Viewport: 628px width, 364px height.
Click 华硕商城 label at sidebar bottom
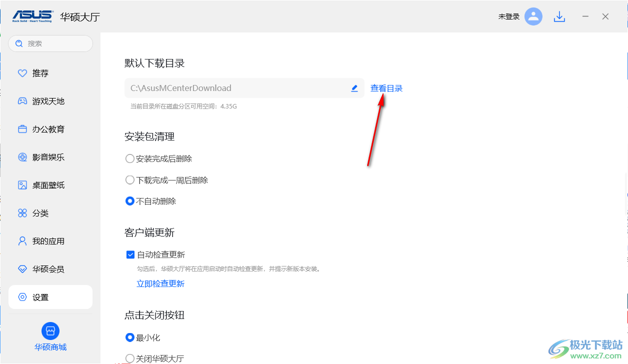pyautogui.click(x=50, y=347)
